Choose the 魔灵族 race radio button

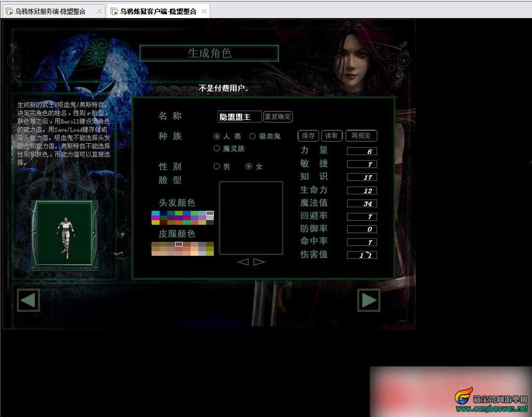click(217, 149)
